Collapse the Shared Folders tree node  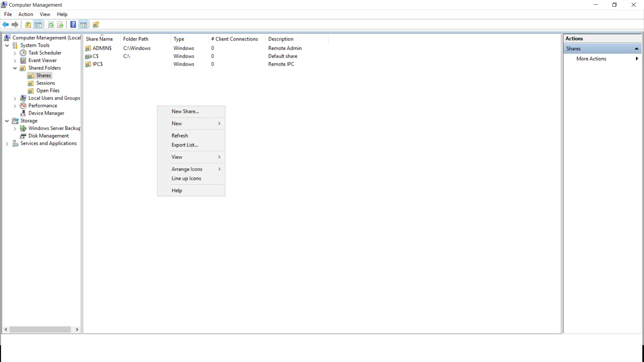[x=15, y=68]
